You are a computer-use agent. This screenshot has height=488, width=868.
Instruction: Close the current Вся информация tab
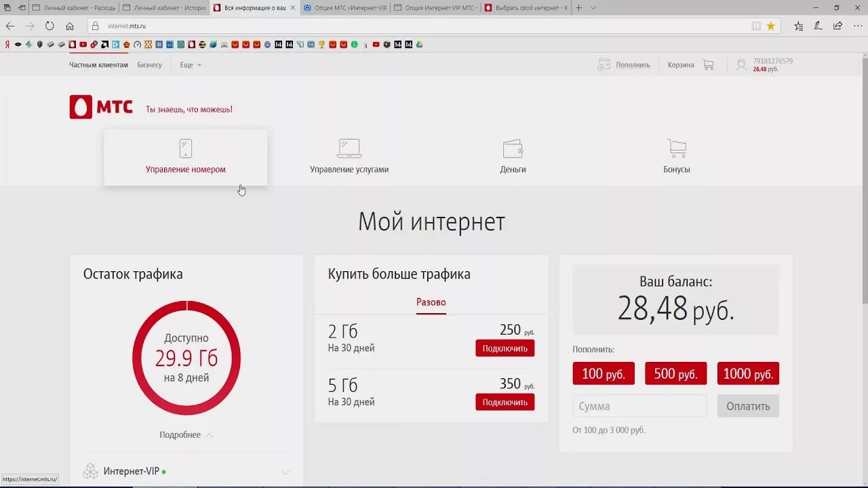click(292, 8)
